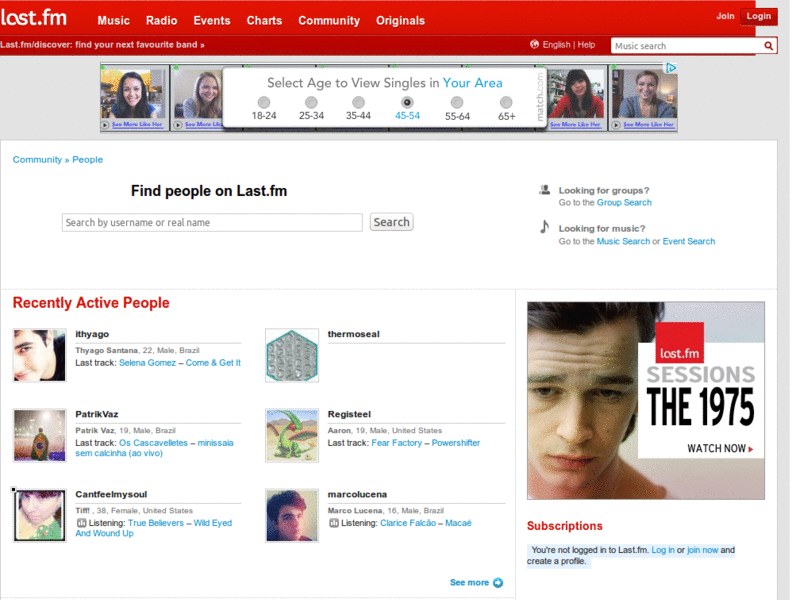Open the Selena Gomez artist link
The image size is (800, 600).
coord(147,363)
